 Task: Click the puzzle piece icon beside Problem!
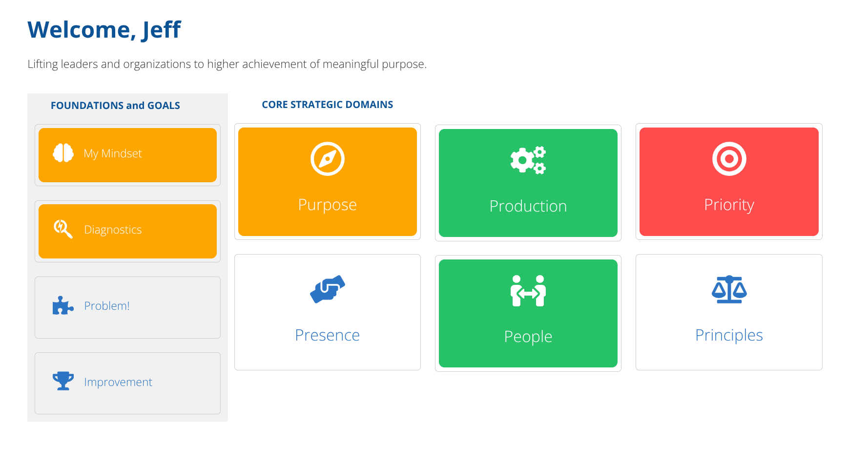[63, 306]
